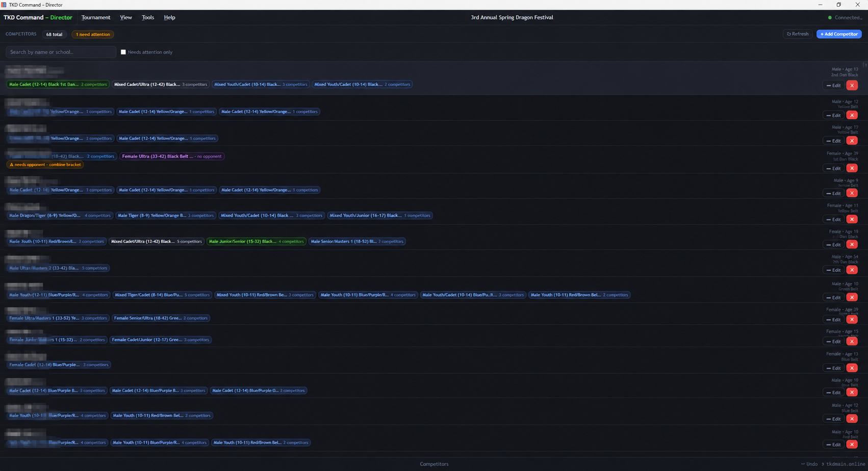Open the Female Junior/Masters 1 (15-32) chip
Screen dimensions: 868x471
point(57,340)
